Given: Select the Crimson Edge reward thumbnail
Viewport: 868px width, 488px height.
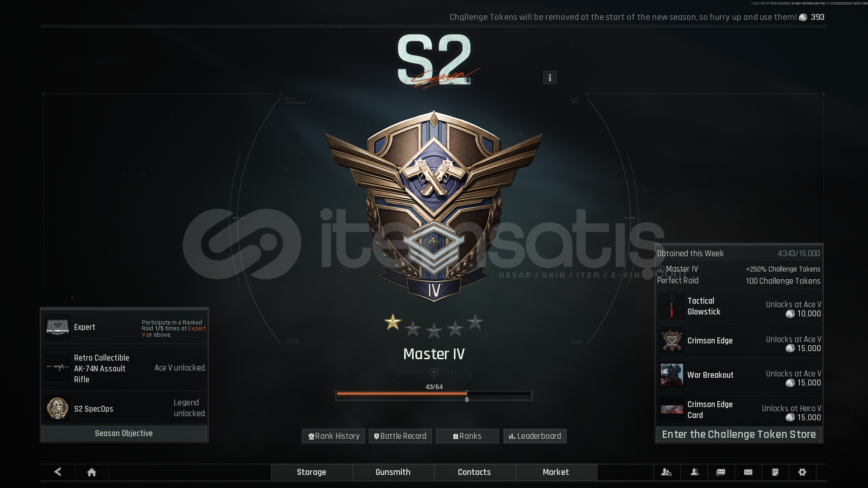Looking at the screenshot, I should point(672,341).
